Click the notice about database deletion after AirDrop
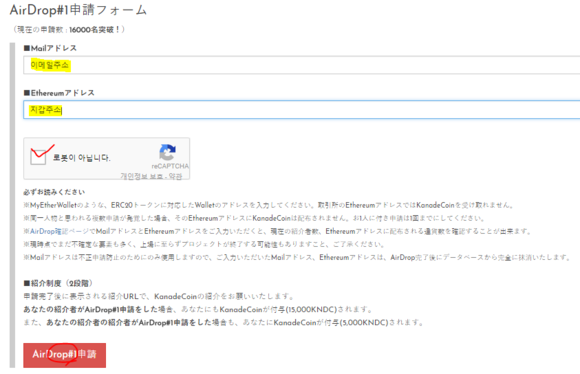Screen dimensions: 580x374 [298, 257]
